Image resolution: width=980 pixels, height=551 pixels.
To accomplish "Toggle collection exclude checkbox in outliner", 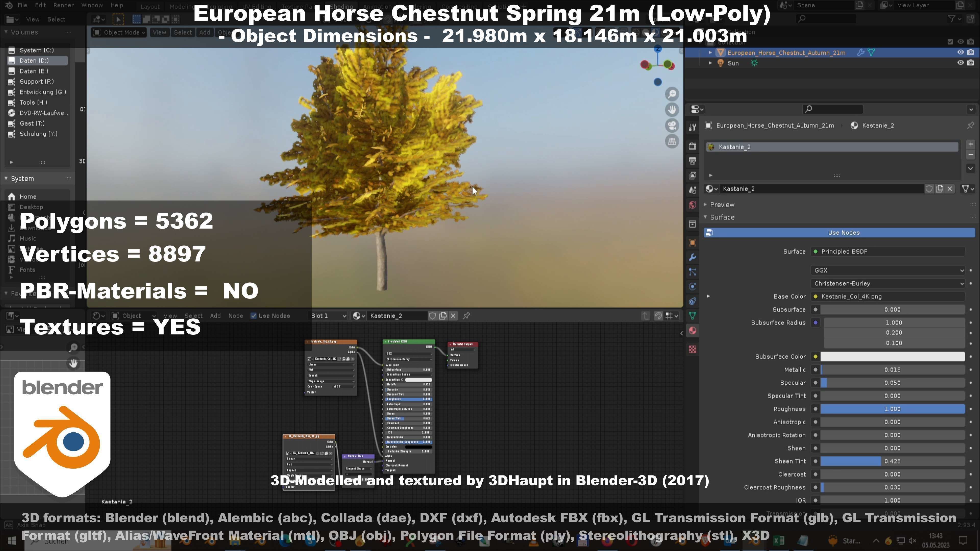I will 950,42.
